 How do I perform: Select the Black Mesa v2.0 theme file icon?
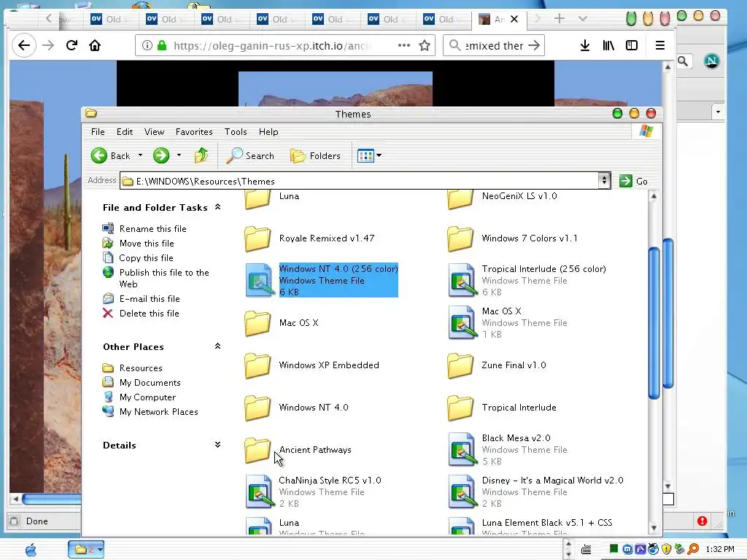click(x=462, y=449)
